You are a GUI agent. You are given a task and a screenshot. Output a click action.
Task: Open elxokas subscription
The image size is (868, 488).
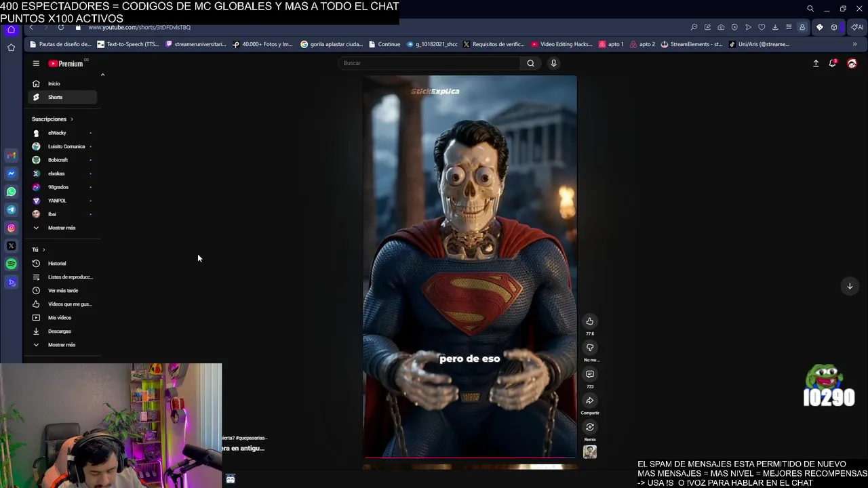(62, 174)
